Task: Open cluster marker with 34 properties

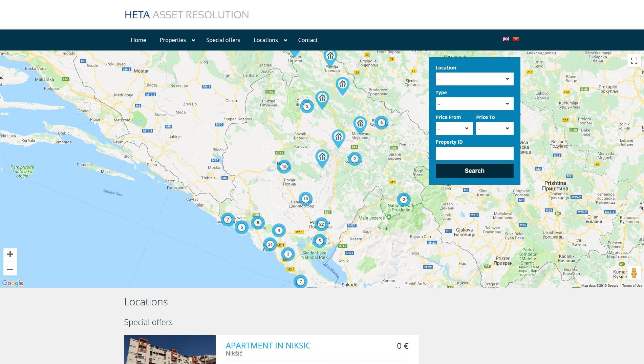Action: pos(270,244)
